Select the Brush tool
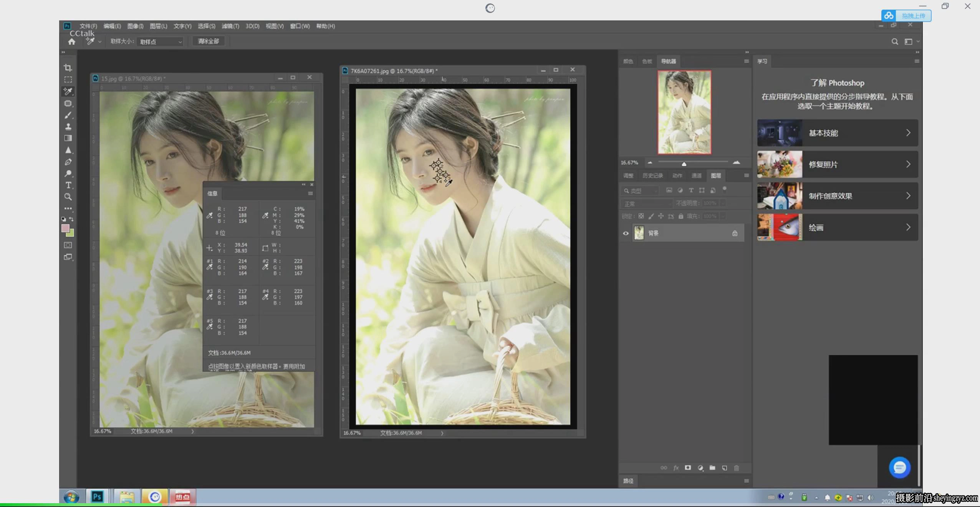 [x=68, y=115]
